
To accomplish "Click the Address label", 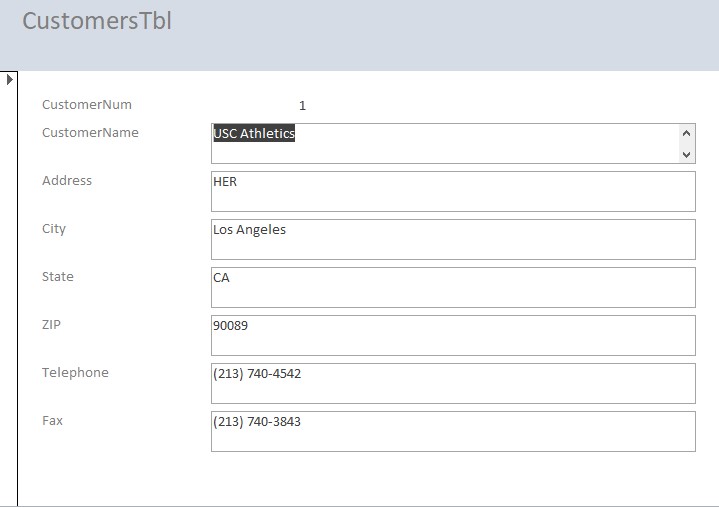I will tap(67, 181).
